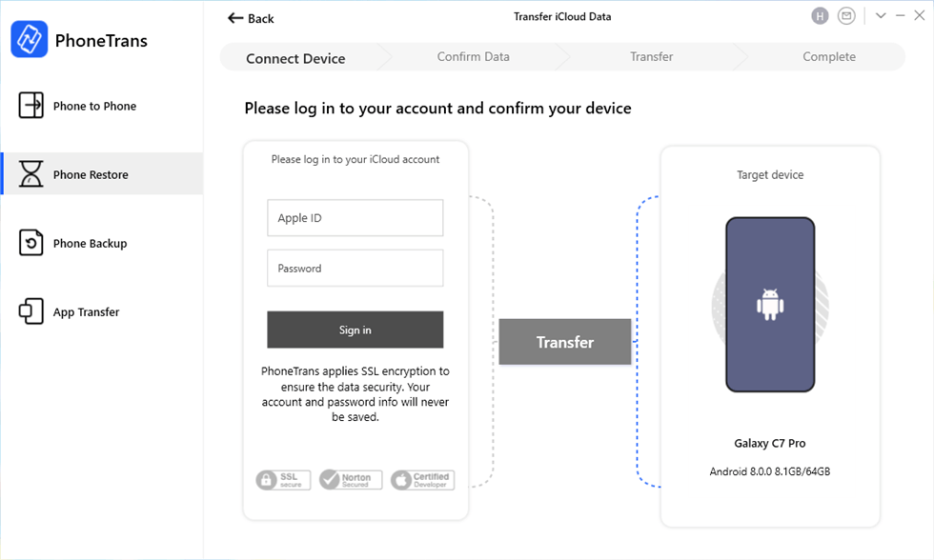Select the Complete step
This screenshot has width=934, height=560.
coord(828,56)
